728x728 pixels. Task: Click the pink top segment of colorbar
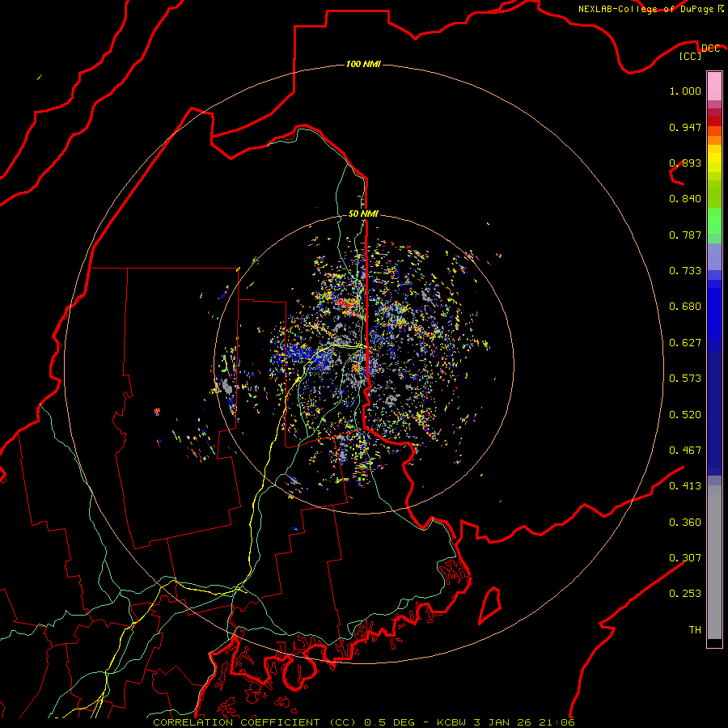coord(714,86)
